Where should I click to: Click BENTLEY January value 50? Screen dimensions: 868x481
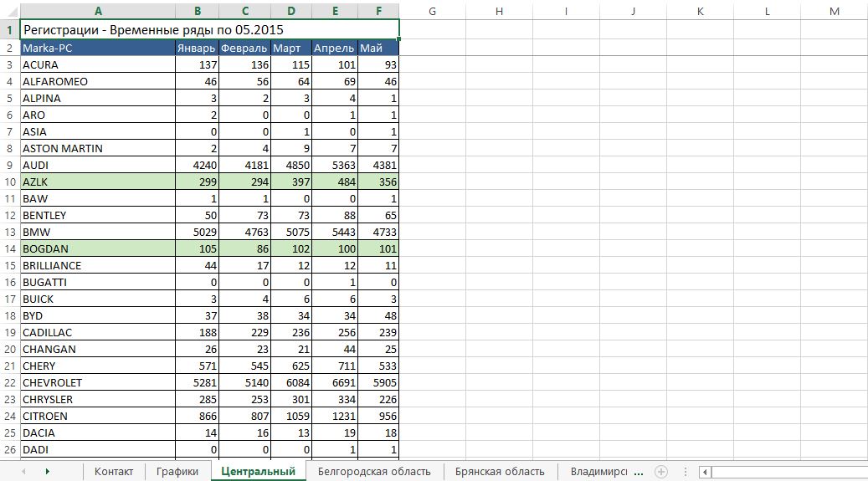(x=197, y=215)
